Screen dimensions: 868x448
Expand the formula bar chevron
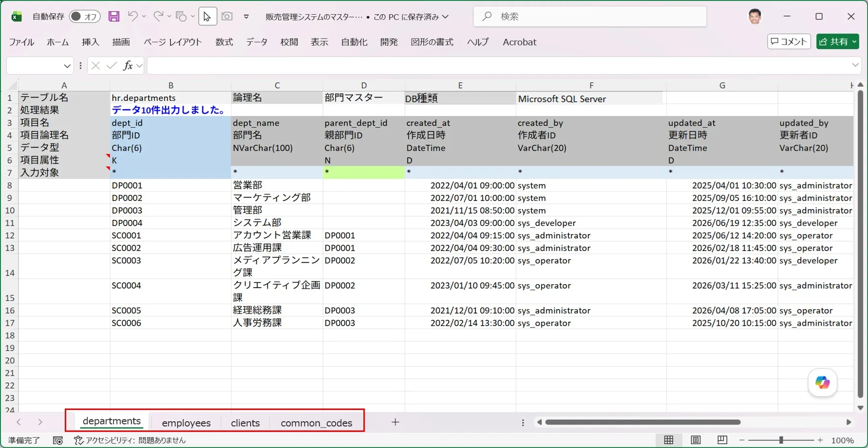click(x=855, y=65)
